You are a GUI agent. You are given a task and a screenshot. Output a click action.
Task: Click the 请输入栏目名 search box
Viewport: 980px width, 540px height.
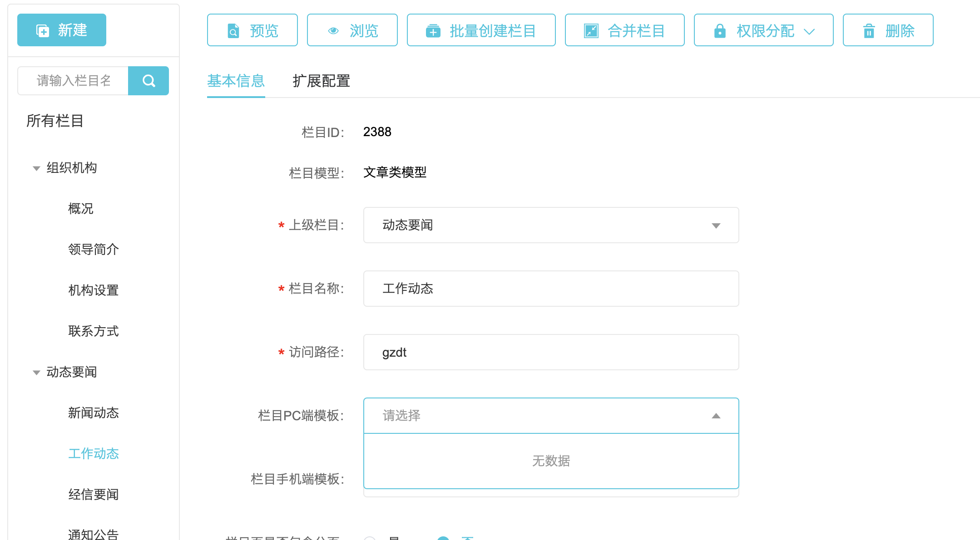point(74,81)
